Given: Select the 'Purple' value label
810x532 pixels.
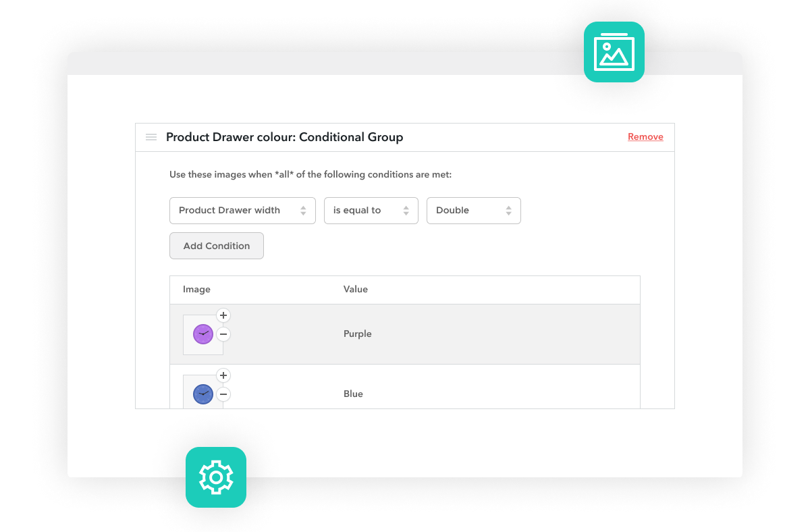Looking at the screenshot, I should pos(357,334).
